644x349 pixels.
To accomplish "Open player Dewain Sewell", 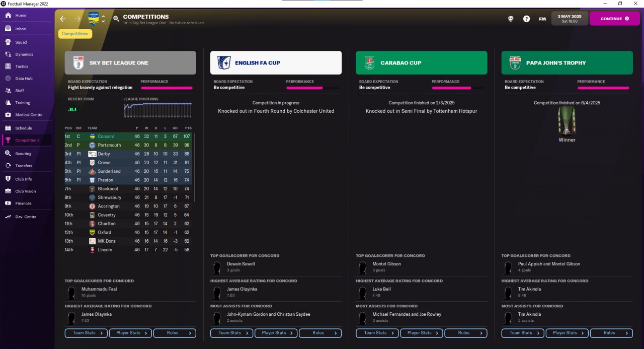I will point(241,264).
